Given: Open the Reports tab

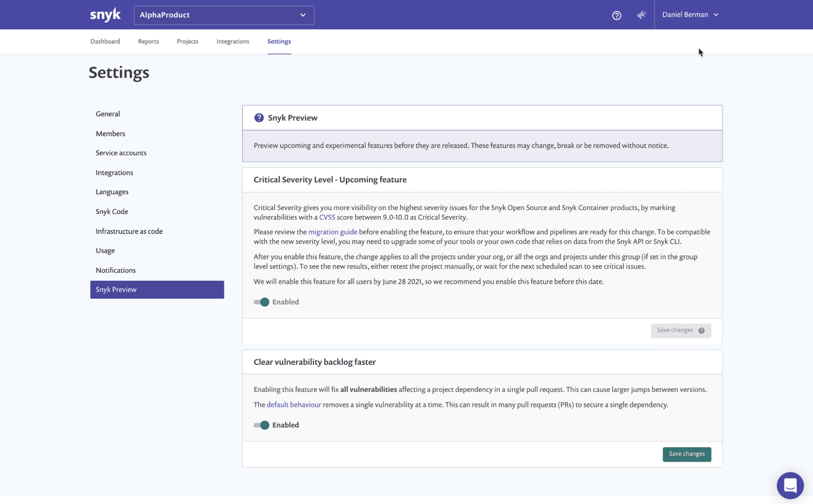Looking at the screenshot, I should point(148,41).
